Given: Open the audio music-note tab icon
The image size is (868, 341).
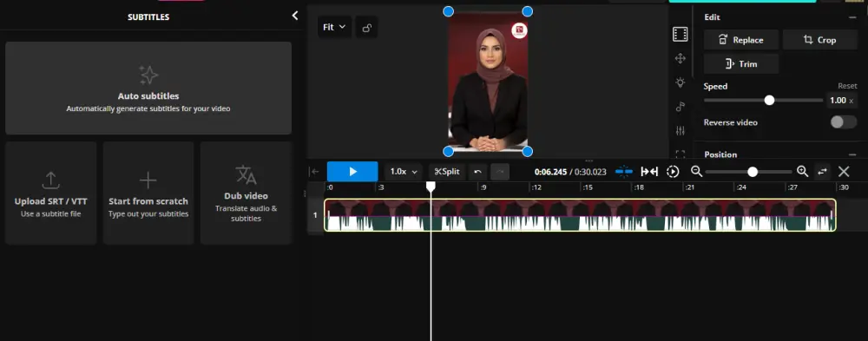Looking at the screenshot, I should click(x=681, y=107).
